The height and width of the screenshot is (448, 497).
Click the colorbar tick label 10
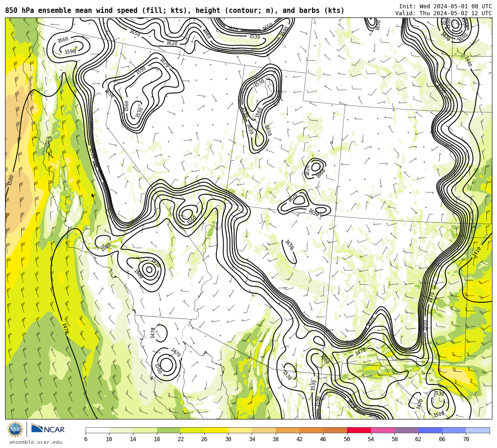[x=110, y=439]
